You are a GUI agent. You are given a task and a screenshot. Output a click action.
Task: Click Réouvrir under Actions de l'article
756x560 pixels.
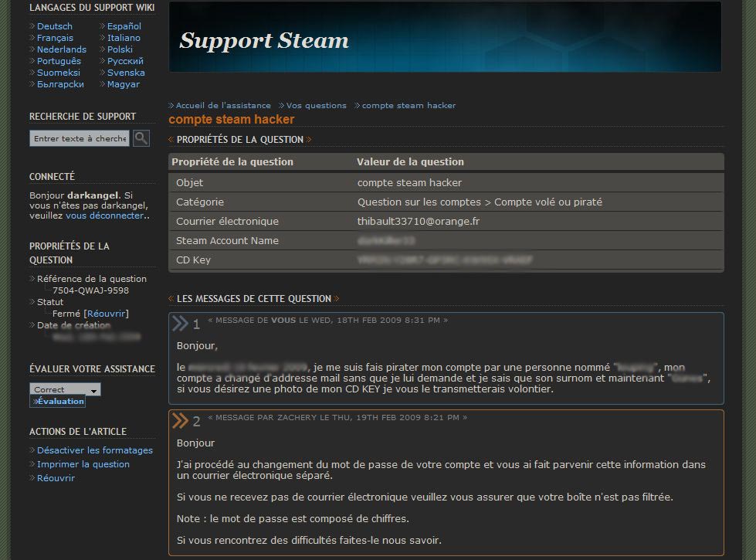pyautogui.click(x=56, y=478)
